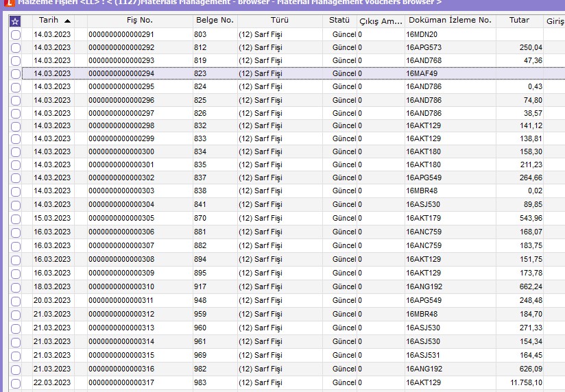Image resolution: width=565 pixels, height=392 pixels.
Task: Click the star icon in the table header
Action: pos(15,21)
